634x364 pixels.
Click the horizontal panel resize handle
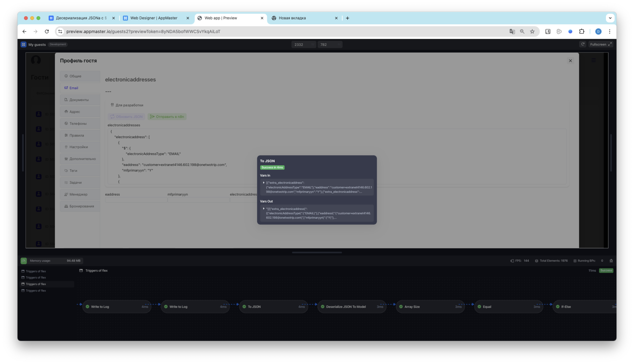tap(317, 252)
